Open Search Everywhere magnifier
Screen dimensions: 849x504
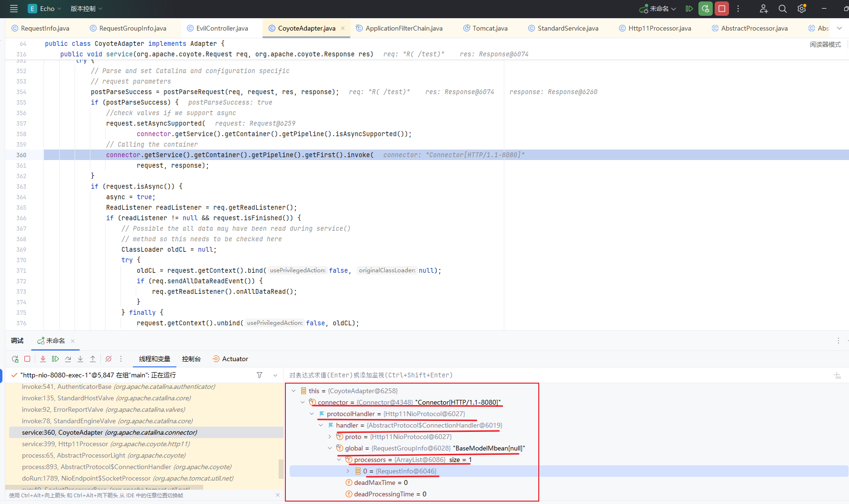[x=783, y=9]
